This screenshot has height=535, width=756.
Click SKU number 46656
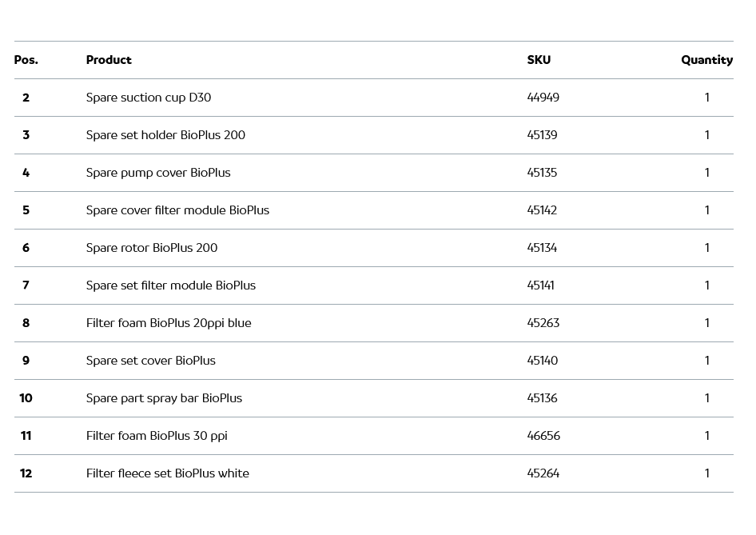coord(543,436)
